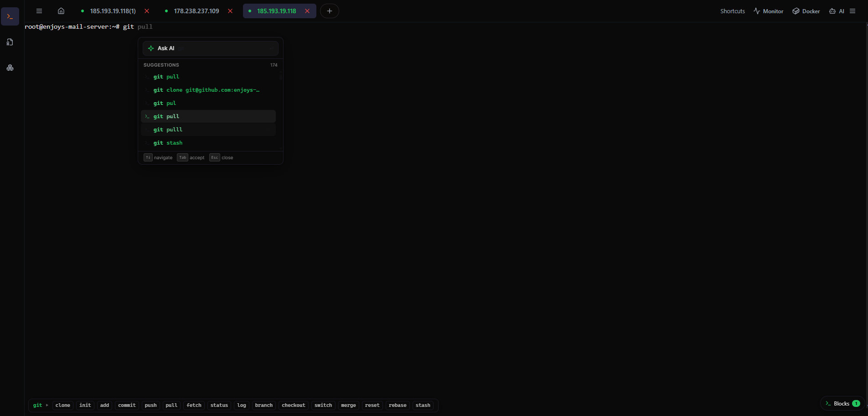Screen dimensions: 868x416
Task: Insert the branch subcommand chip
Action: (x=264, y=405)
